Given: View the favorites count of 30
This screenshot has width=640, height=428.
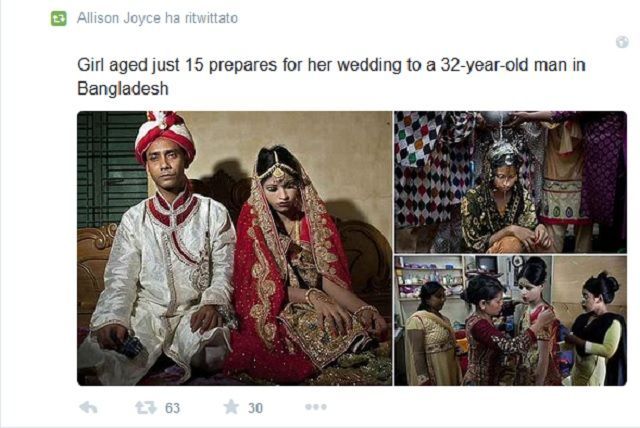Looking at the screenshot, I should pyautogui.click(x=256, y=408).
